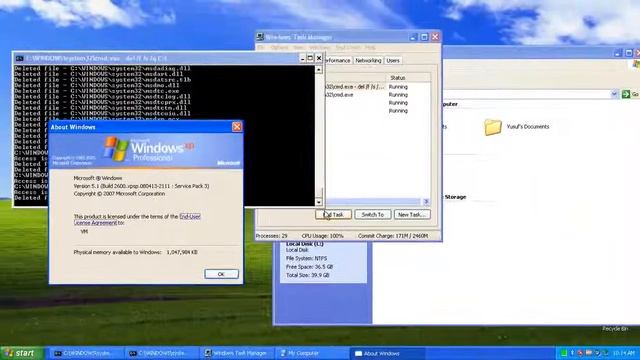The width and height of the screenshot is (640, 360).
Task: Maximize the My Computer window
Action: [x=629, y=53]
